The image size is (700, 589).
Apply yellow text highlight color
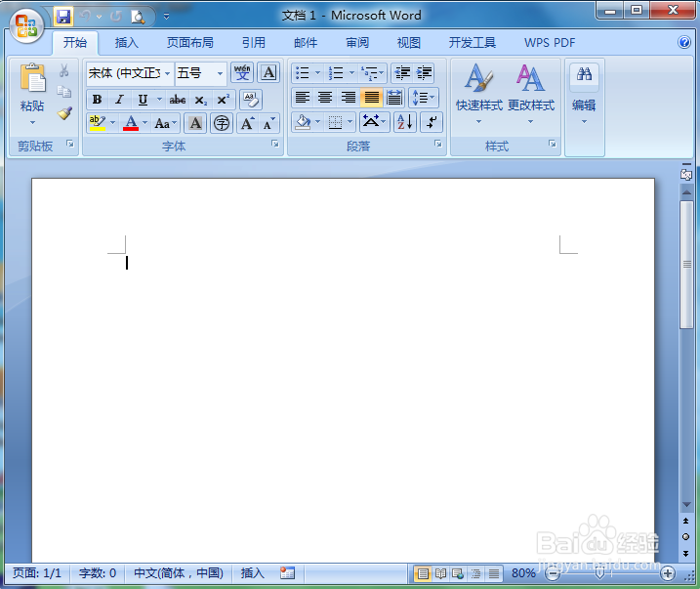[98, 123]
